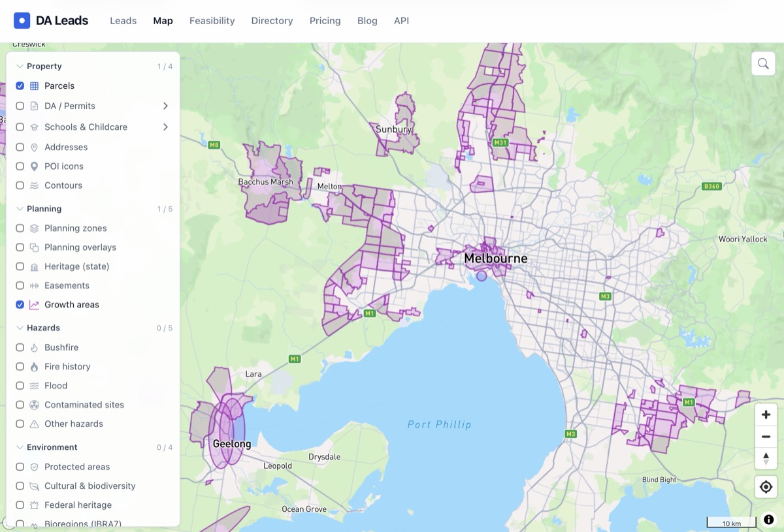This screenshot has width=784, height=532.
Task: Click the Melbourne city label on map
Action: click(495, 259)
